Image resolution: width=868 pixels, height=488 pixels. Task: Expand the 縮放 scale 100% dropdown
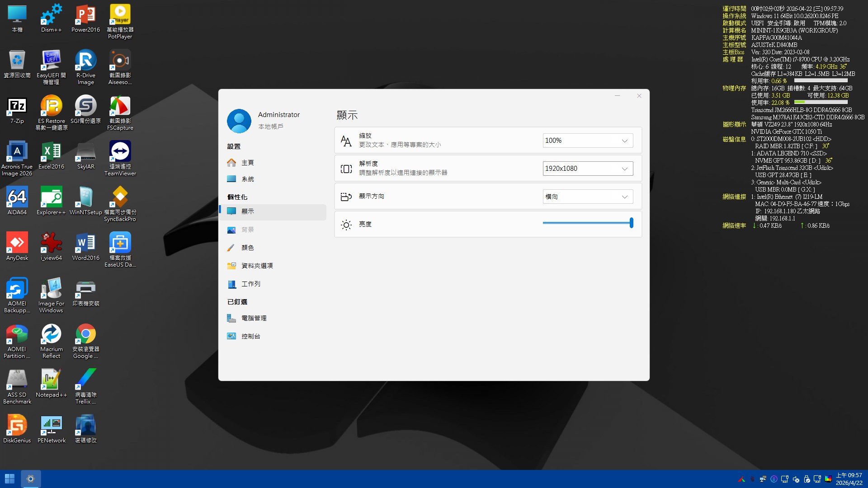click(587, 141)
